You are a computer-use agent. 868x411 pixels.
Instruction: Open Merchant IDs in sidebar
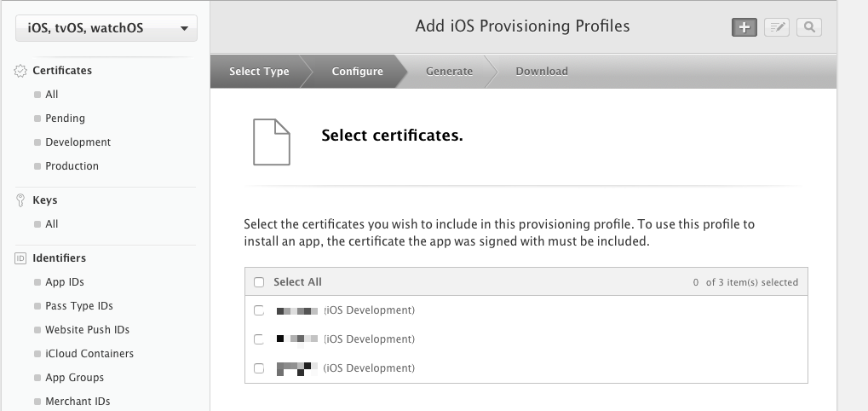tap(78, 401)
